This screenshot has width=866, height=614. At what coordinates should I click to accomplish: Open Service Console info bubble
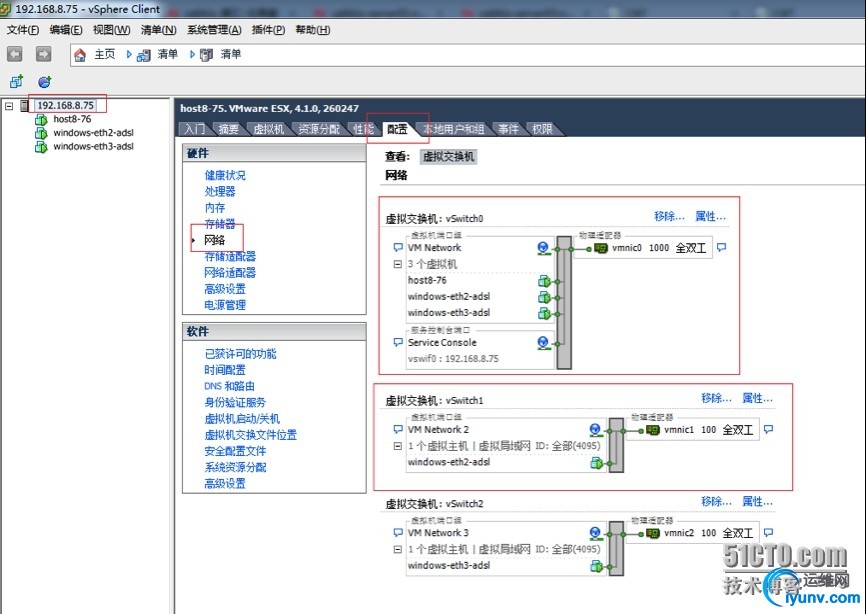click(398, 342)
